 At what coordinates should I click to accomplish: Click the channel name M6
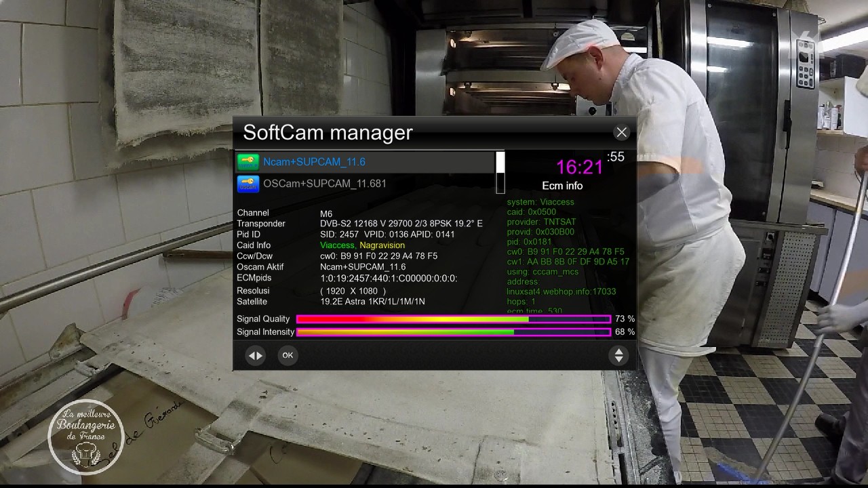[x=326, y=213]
